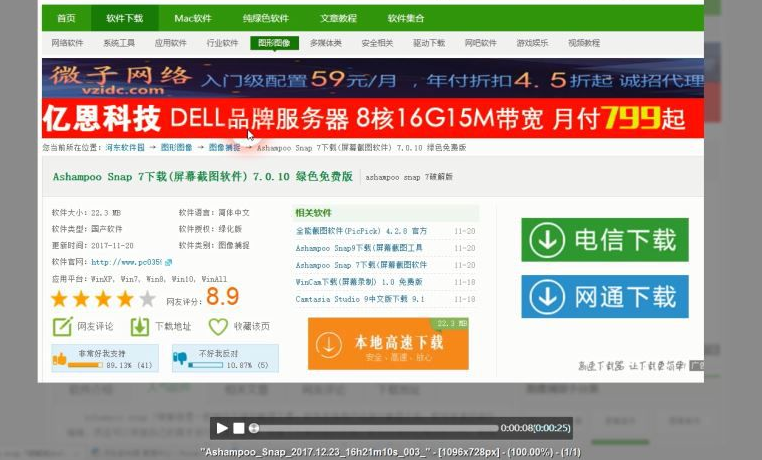Click the 网通下载 blue button
This screenshot has height=460, width=762.
pos(605,296)
